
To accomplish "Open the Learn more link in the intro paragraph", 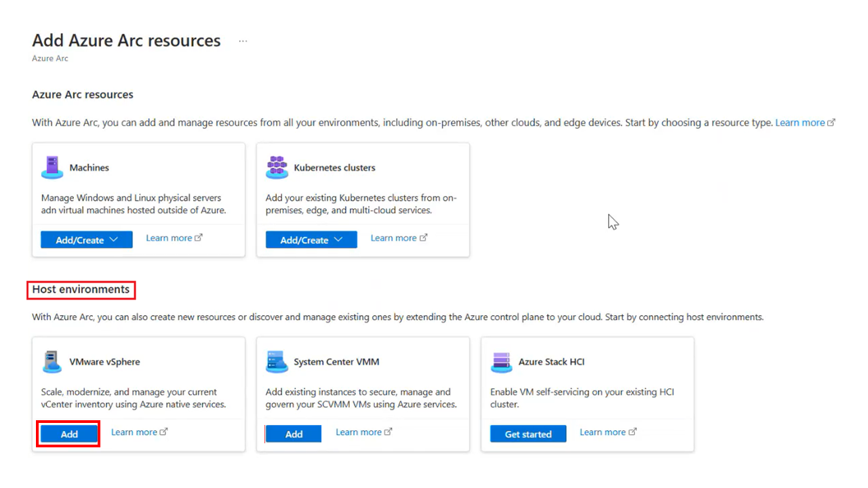I will point(800,122).
